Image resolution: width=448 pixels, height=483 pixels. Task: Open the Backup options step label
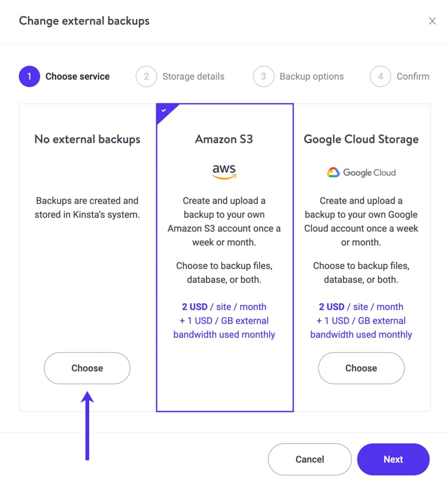(311, 76)
